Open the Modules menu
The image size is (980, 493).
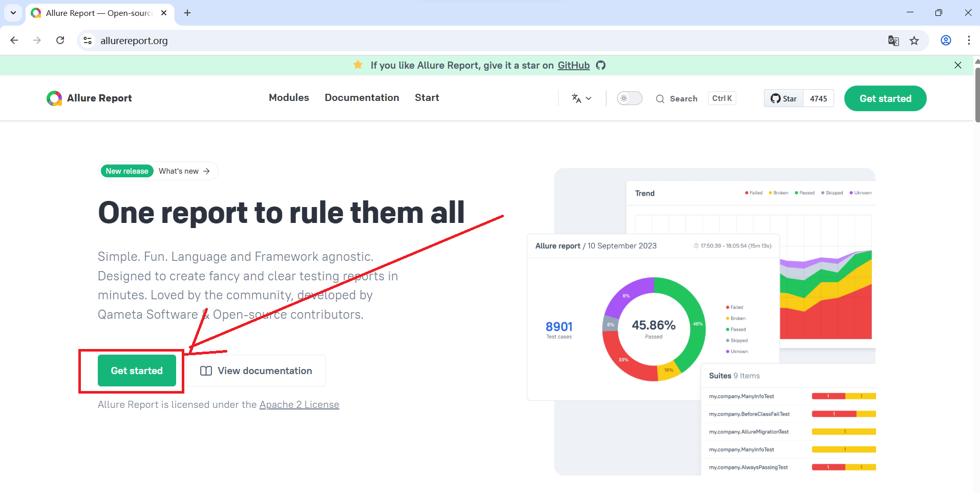[289, 97]
